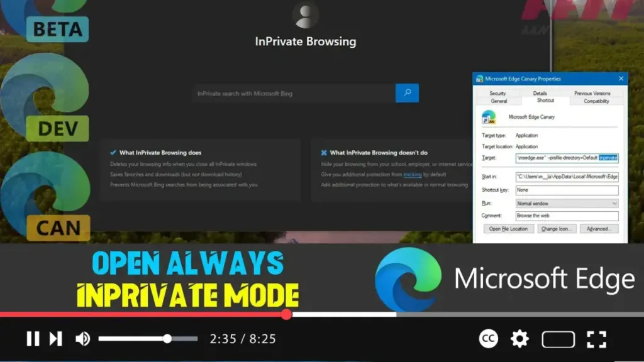The width and height of the screenshot is (644, 362).
Task: Switch to theater mode view
Action: tap(558, 339)
